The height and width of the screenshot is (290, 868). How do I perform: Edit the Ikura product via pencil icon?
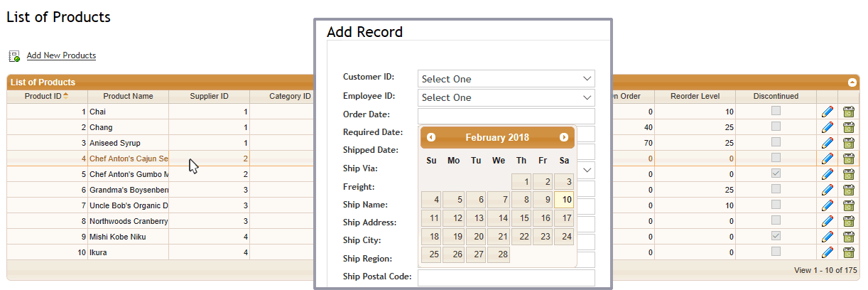pos(828,252)
